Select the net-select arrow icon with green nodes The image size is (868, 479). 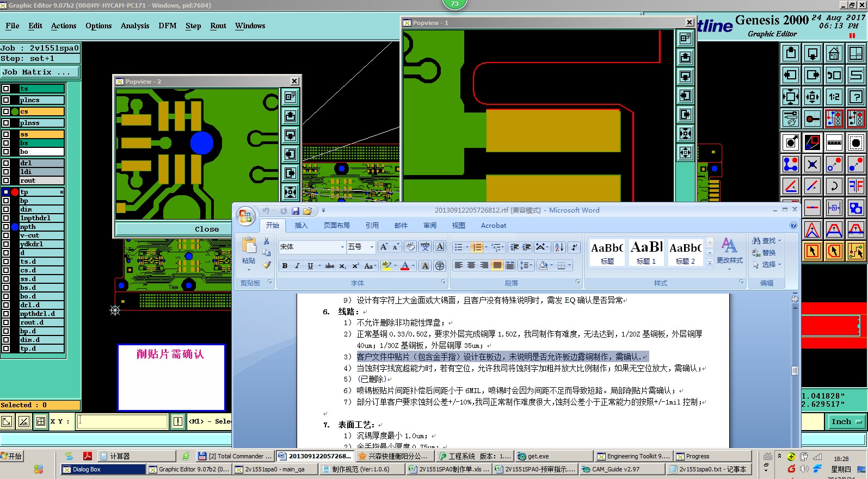pyautogui.click(x=855, y=251)
